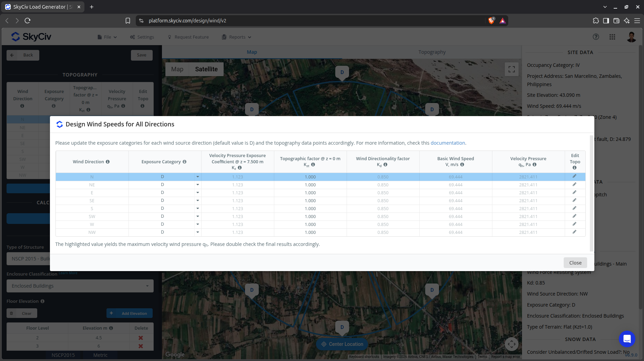Open Enclosed Buildings classification dropdown

[80, 286]
